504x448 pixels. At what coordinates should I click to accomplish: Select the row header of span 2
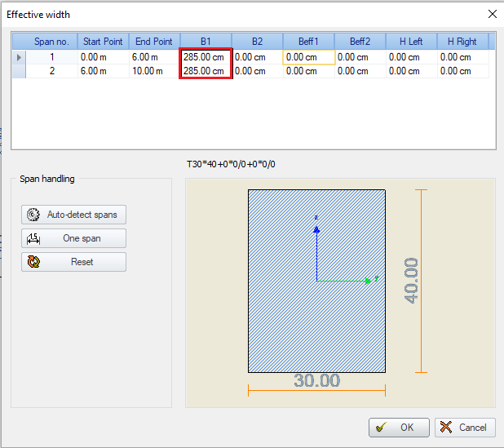click(x=19, y=71)
